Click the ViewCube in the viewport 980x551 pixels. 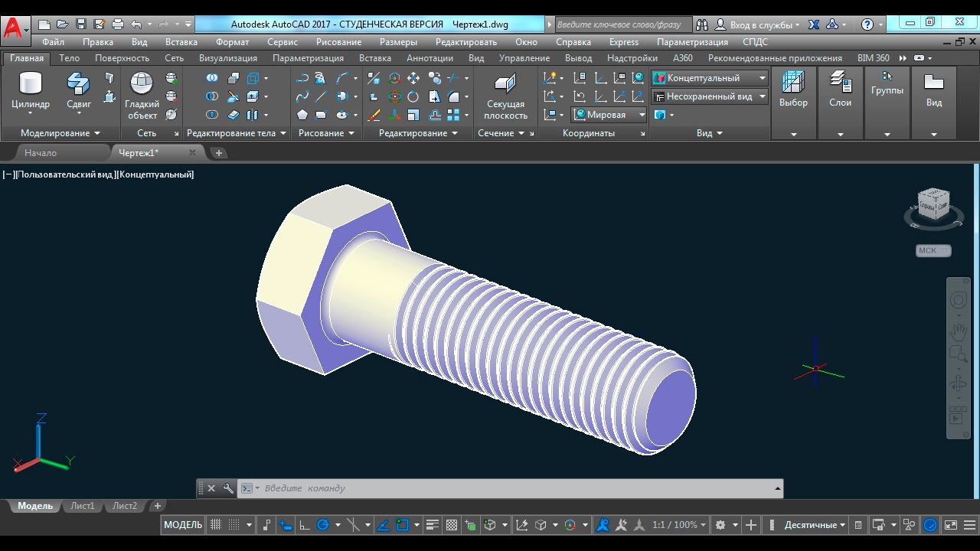[933, 205]
